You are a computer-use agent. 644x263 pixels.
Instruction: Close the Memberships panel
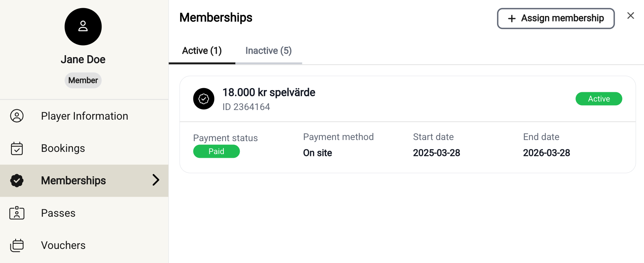(631, 16)
